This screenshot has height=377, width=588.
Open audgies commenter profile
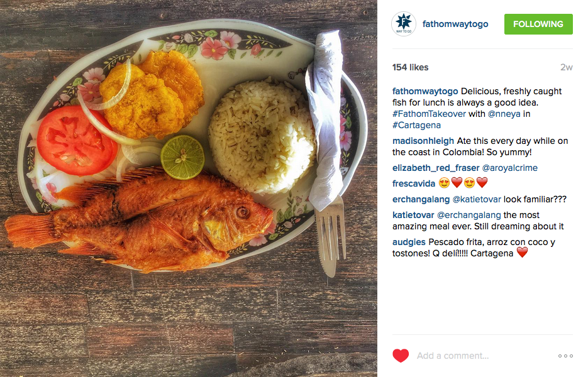(x=409, y=242)
